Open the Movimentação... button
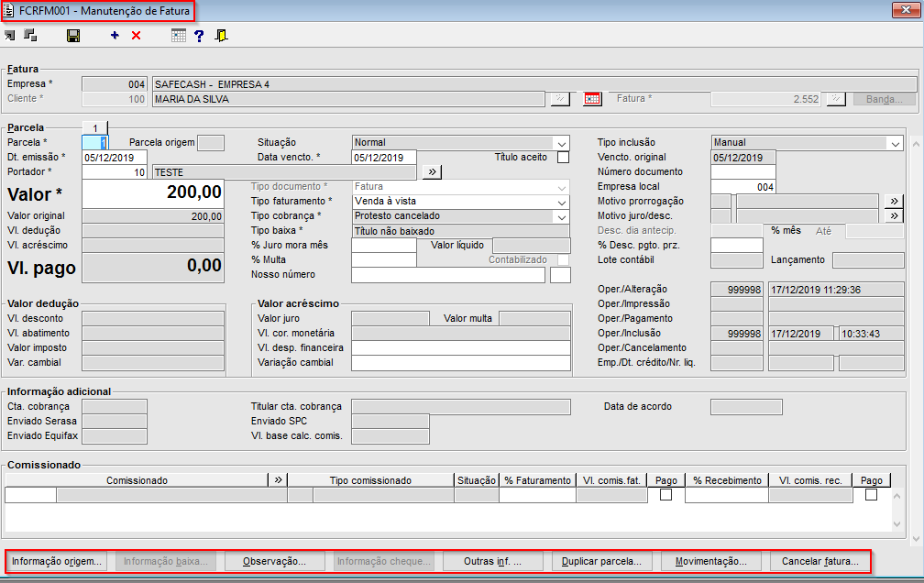Viewport: 924px width, 583px height. point(711,561)
